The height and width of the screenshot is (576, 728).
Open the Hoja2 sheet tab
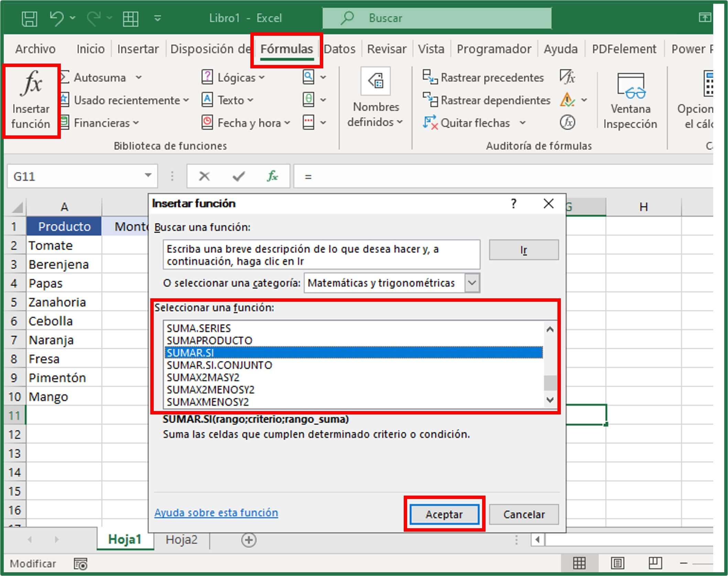click(x=181, y=540)
